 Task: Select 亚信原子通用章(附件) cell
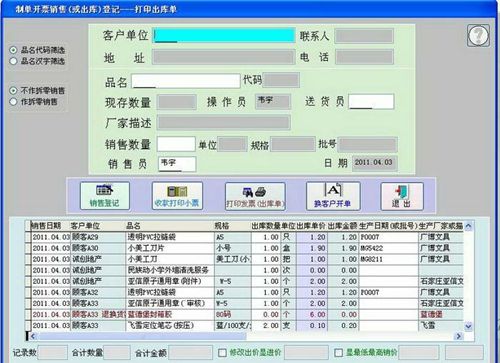(x=170, y=281)
